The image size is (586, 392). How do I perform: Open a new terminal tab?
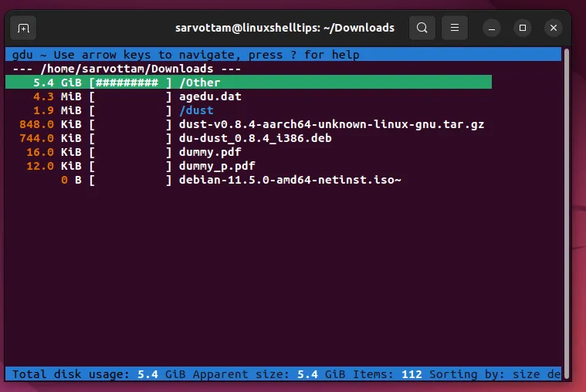(x=23, y=28)
